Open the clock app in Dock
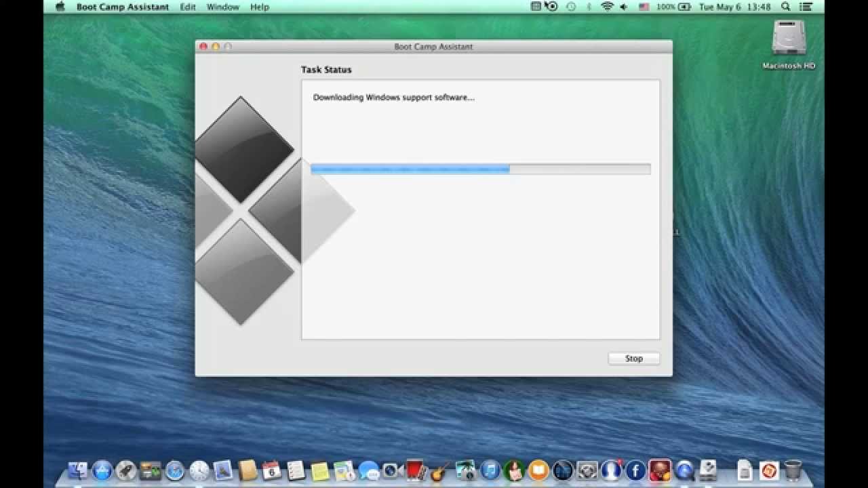The height and width of the screenshot is (488, 868). click(199, 470)
